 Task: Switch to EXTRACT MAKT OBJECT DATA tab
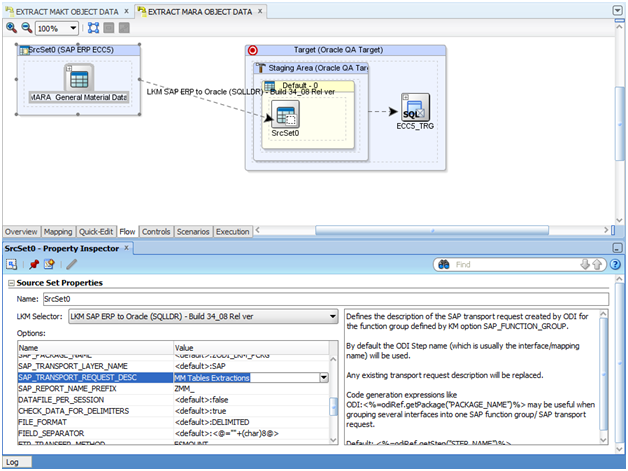[x=66, y=12]
